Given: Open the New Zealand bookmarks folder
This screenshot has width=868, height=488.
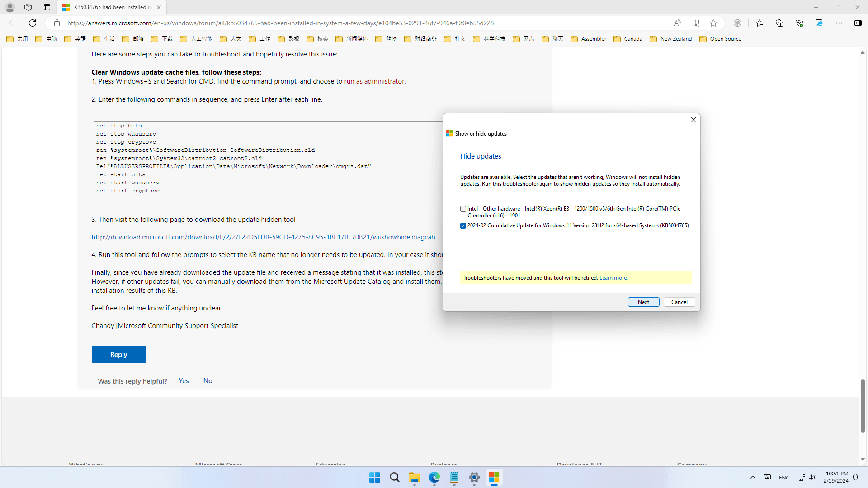Looking at the screenshot, I should pos(670,39).
